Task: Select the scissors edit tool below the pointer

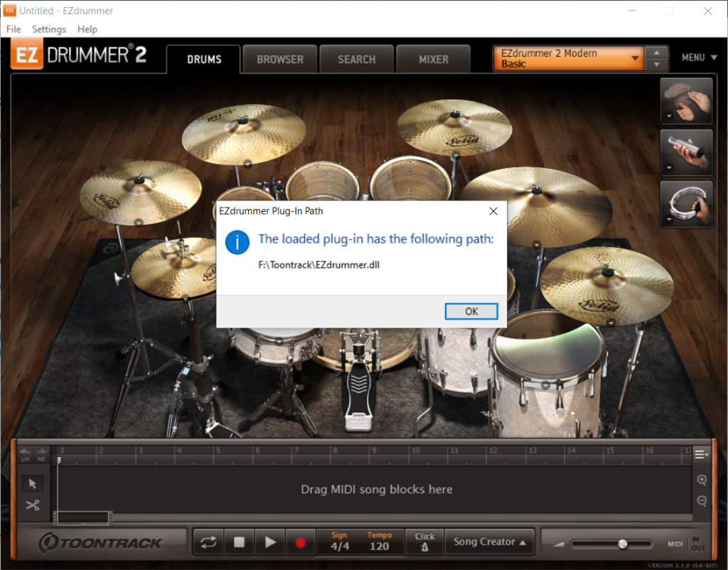Action: 33,506
